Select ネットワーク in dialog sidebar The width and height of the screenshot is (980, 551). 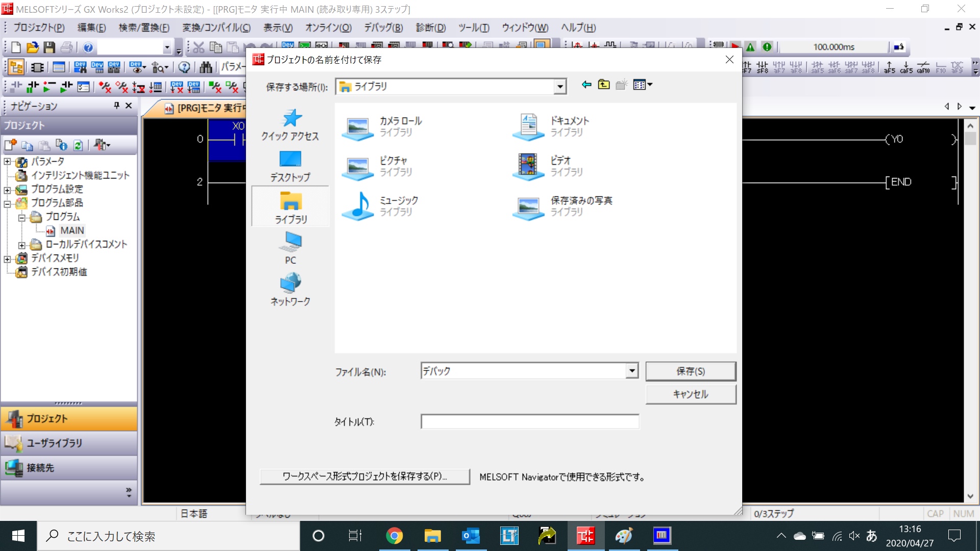point(290,289)
